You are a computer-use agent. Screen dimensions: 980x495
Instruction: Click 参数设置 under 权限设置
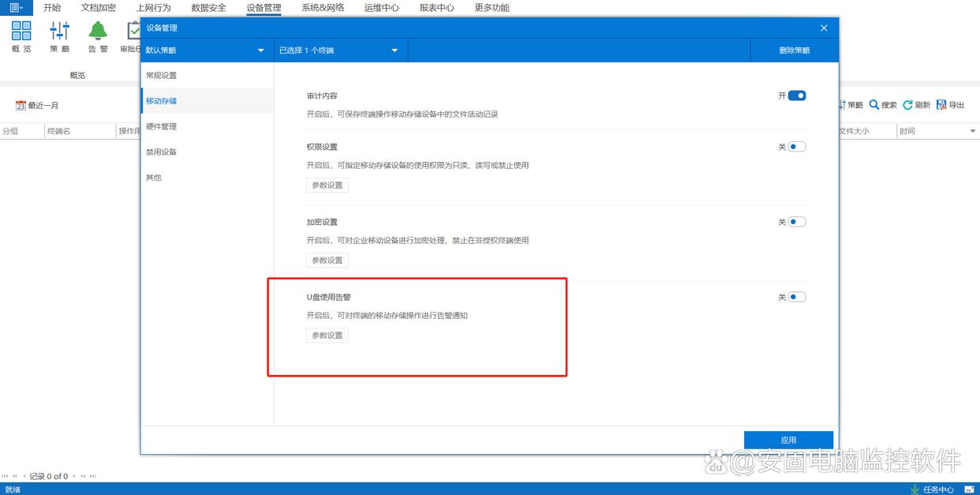[327, 186]
